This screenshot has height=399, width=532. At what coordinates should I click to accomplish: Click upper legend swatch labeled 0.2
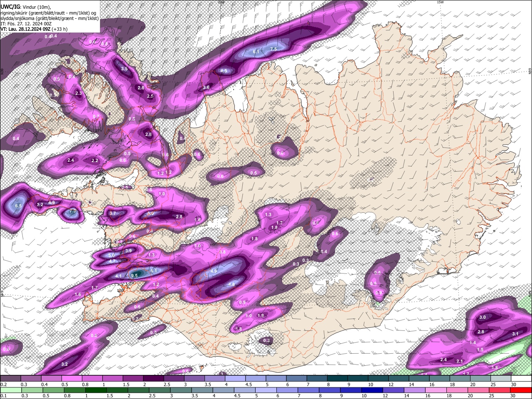(x=10, y=379)
